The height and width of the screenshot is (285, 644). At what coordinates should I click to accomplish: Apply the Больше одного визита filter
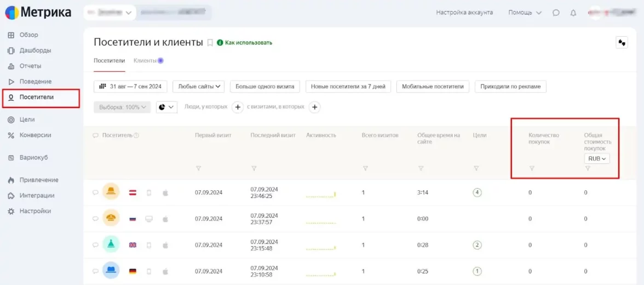pos(265,87)
